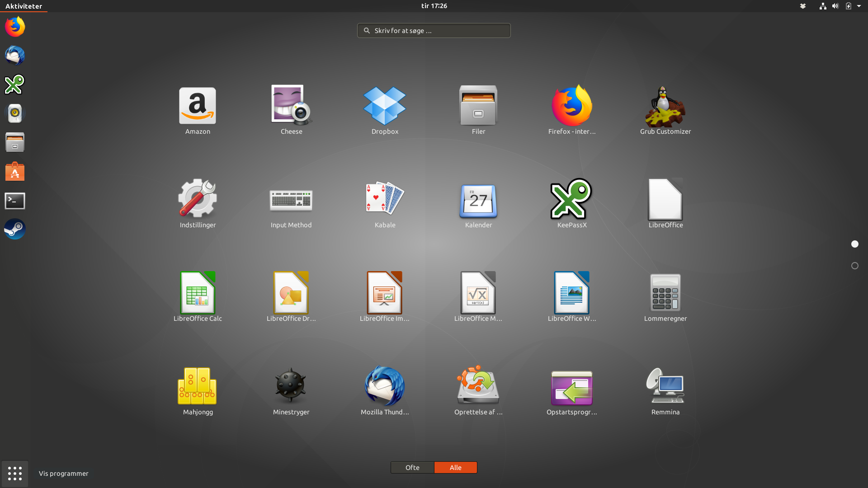The image size is (868, 488).
Task: Switch to the Ofte tab
Action: [412, 467]
